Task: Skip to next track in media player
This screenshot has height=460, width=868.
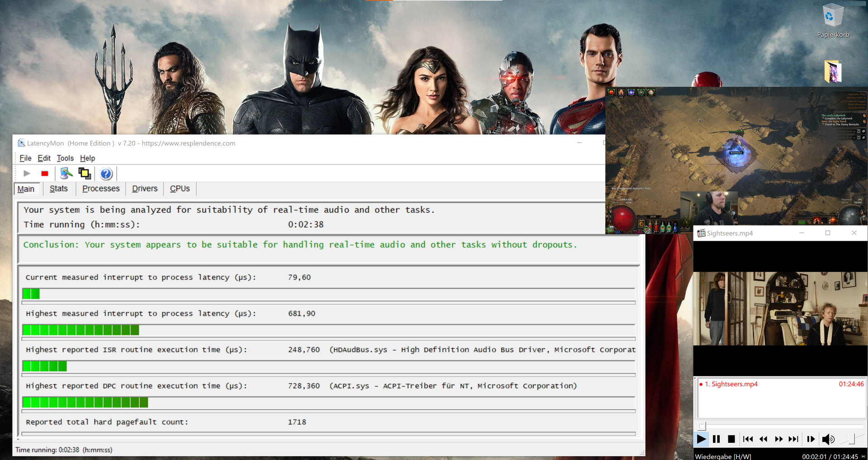Action: point(793,439)
